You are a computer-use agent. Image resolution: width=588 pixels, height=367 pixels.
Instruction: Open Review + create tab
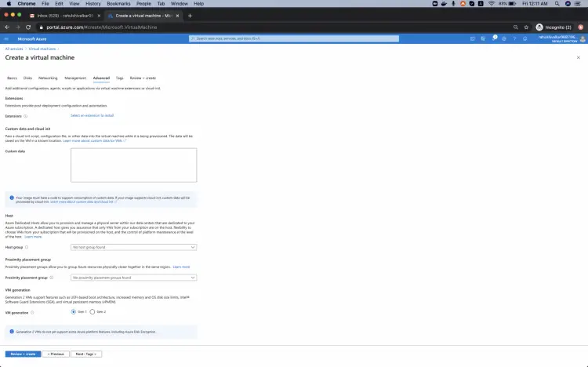coord(143,78)
